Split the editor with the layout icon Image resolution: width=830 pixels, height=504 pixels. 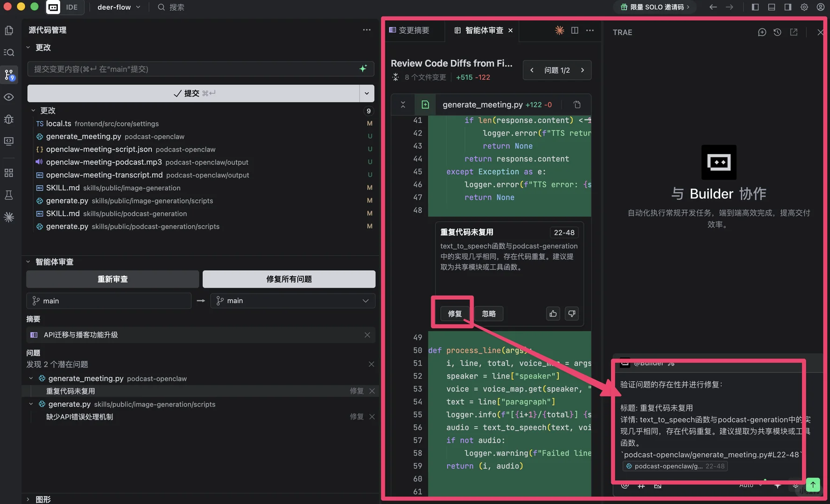575,30
